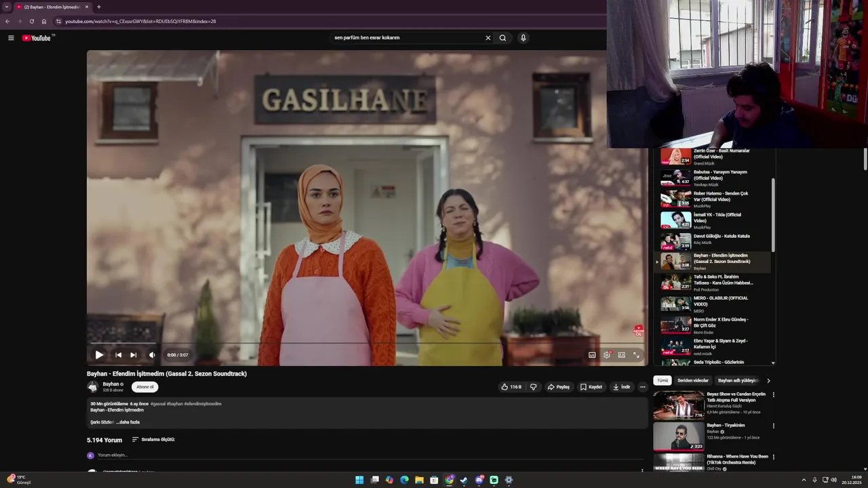Play Babutsa - Yanayım Yanayım from the playlist
Image resolution: width=868 pixels, height=488 pixels.
point(712,178)
